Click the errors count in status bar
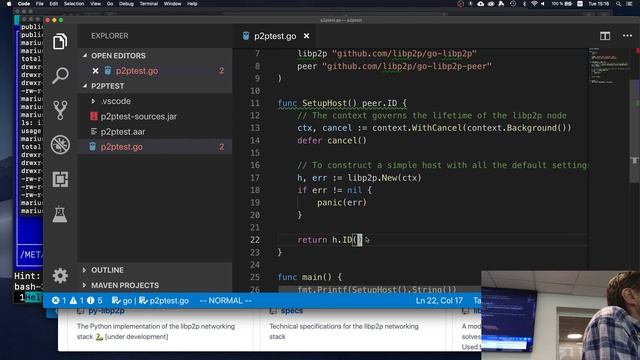This screenshot has height=360, width=640. [x=59, y=300]
